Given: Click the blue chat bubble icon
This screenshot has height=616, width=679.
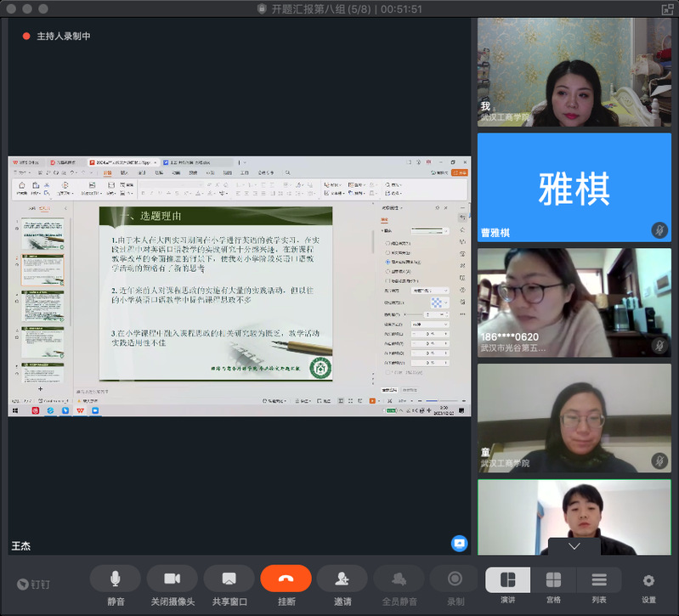Looking at the screenshot, I should pos(459,542).
